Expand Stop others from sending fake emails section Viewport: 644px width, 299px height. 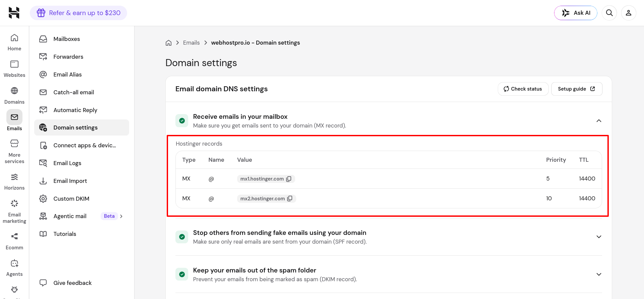[599, 237]
